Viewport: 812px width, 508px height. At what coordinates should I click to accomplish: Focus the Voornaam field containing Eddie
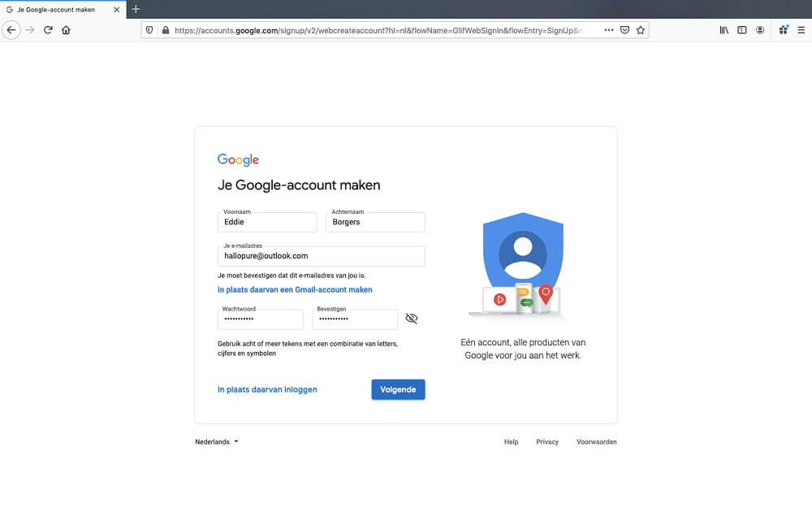(x=267, y=222)
